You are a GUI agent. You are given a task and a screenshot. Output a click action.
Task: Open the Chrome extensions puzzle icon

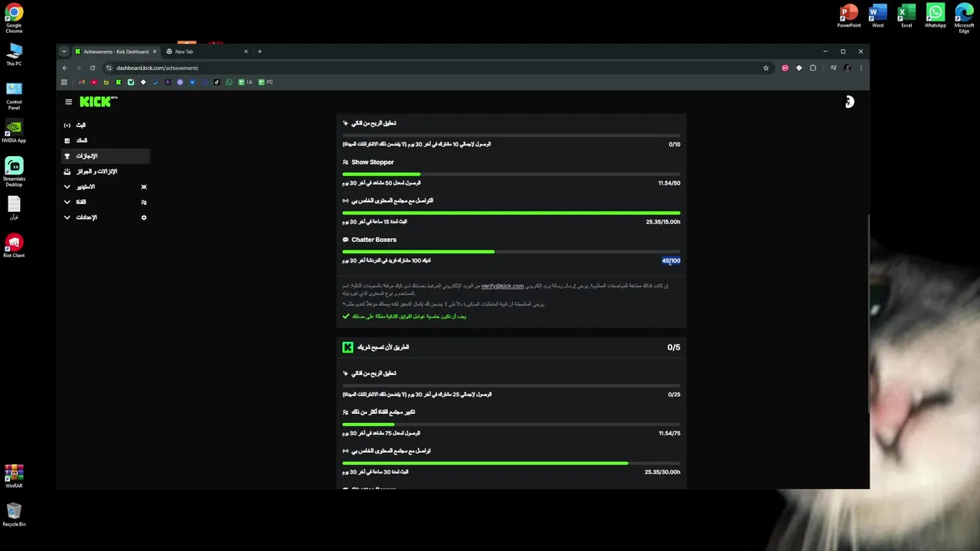click(x=813, y=68)
